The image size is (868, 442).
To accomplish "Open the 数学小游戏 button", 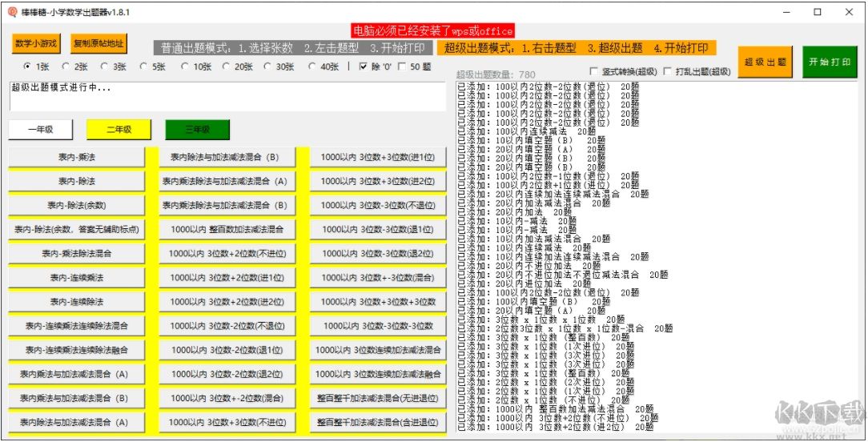I will point(36,43).
